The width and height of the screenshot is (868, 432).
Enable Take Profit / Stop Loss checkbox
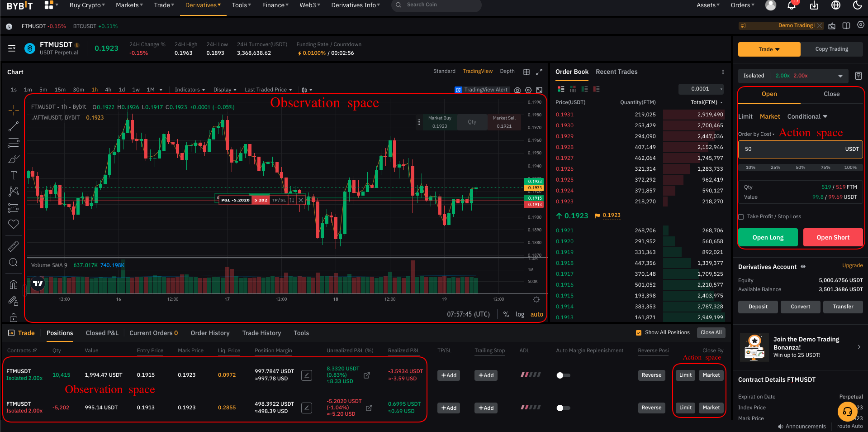(741, 217)
